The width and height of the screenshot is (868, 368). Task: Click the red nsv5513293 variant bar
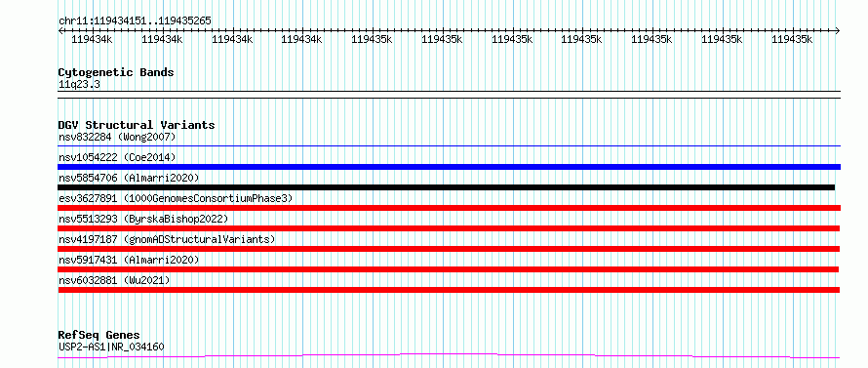[449, 228]
